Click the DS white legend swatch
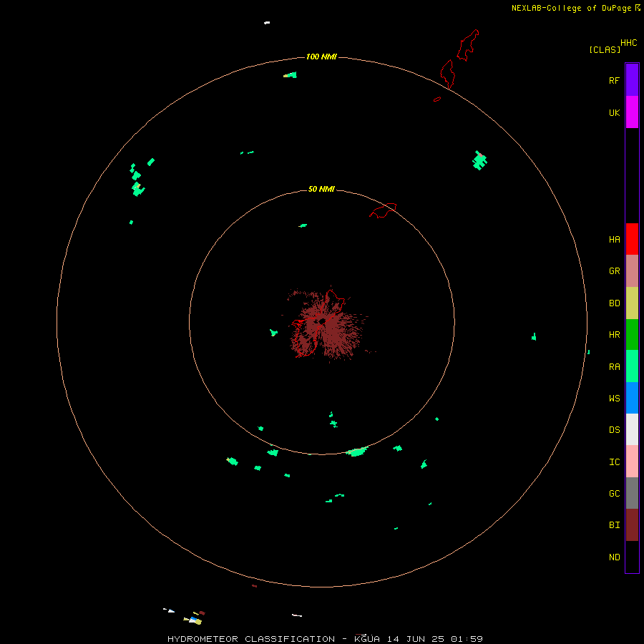Viewport: 644px width, 644px height. pyautogui.click(x=632, y=429)
